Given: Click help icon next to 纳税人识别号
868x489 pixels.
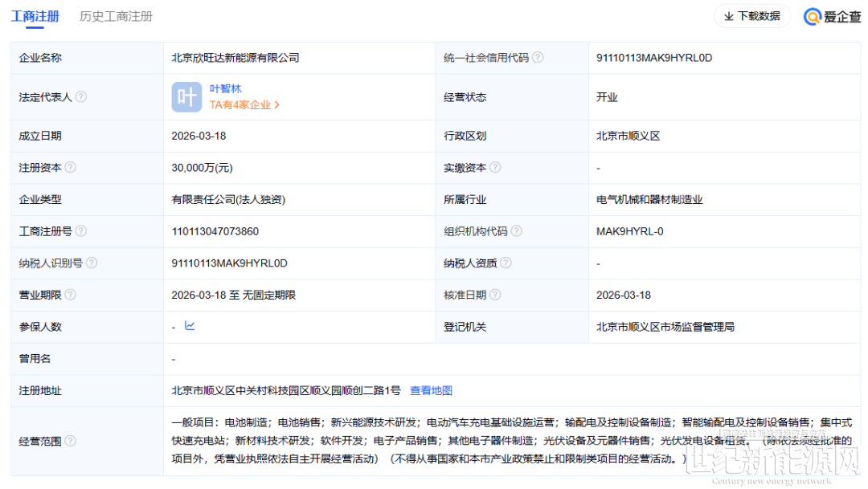Looking at the screenshot, I should tap(91, 263).
